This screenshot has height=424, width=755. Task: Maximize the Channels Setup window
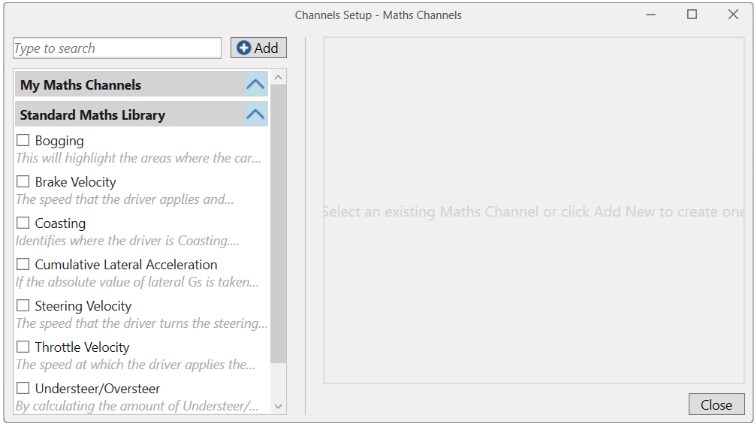pos(692,15)
